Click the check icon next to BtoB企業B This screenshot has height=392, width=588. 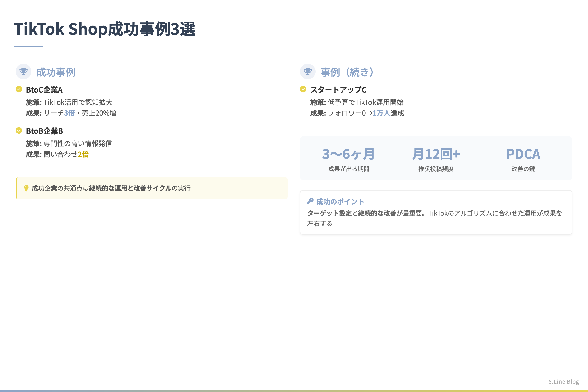[19, 130]
